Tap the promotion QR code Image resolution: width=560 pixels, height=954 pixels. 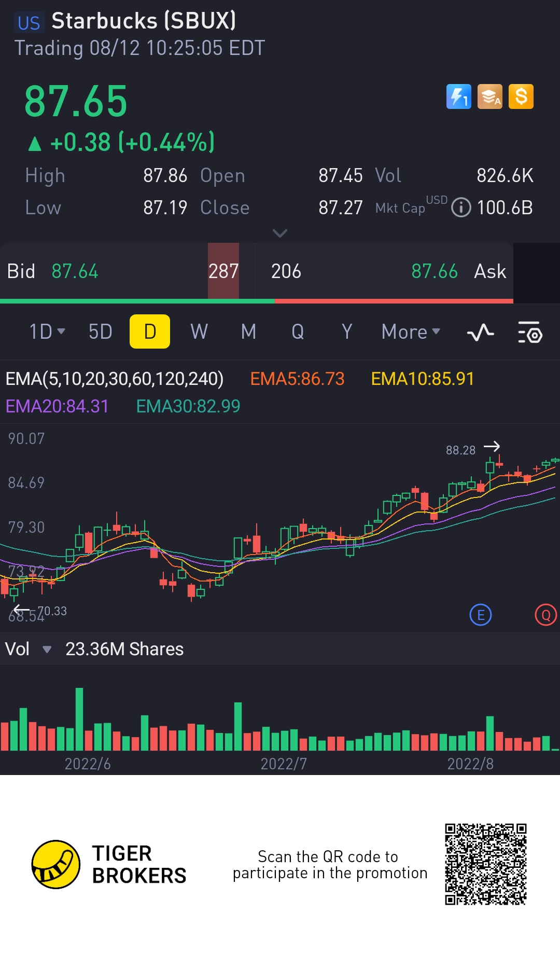point(486,864)
